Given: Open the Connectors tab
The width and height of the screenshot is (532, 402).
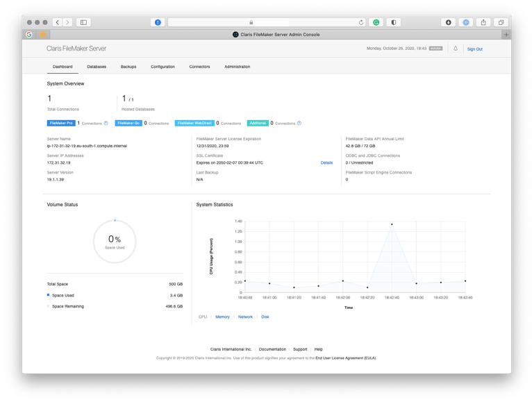Looking at the screenshot, I should point(199,67).
